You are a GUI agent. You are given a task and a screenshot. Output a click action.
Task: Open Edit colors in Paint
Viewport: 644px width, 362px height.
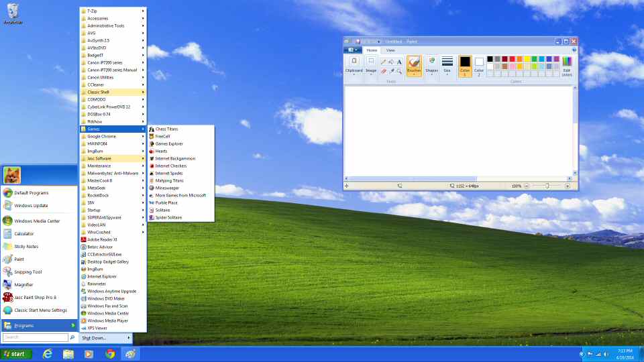[x=567, y=66]
